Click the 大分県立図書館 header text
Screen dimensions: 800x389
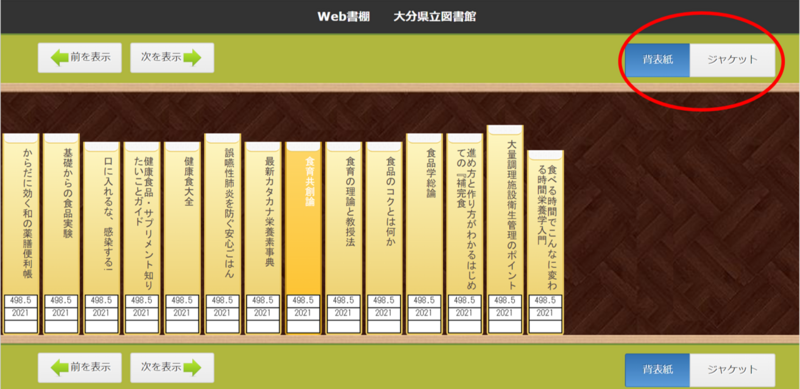point(435,16)
